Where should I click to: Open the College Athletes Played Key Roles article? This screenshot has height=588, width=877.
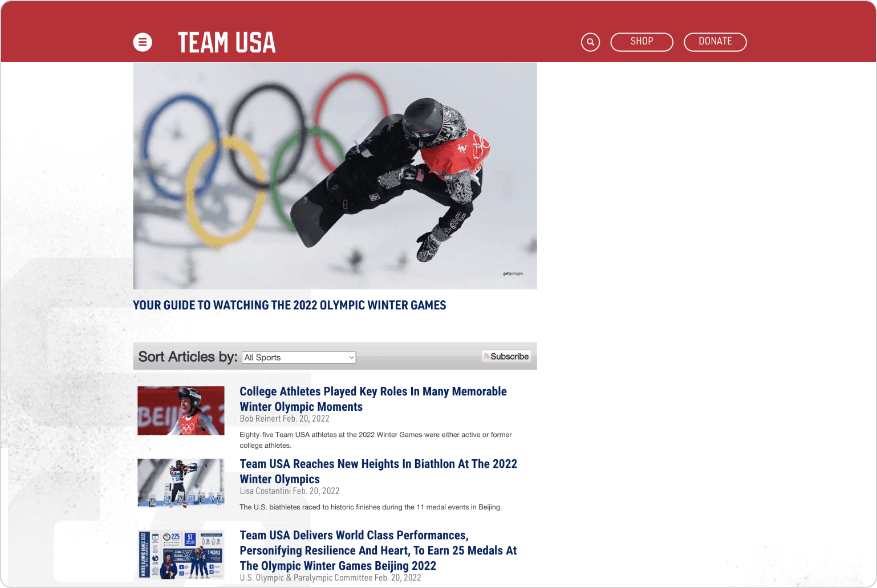tap(373, 399)
